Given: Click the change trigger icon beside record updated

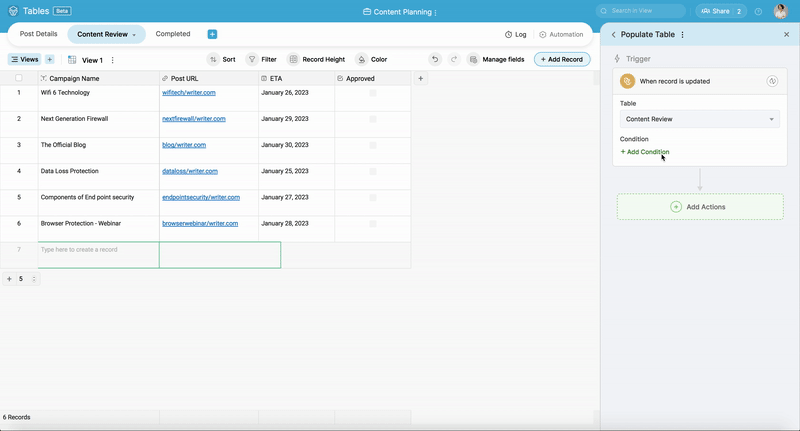Looking at the screenshot, I should [772, 81].
